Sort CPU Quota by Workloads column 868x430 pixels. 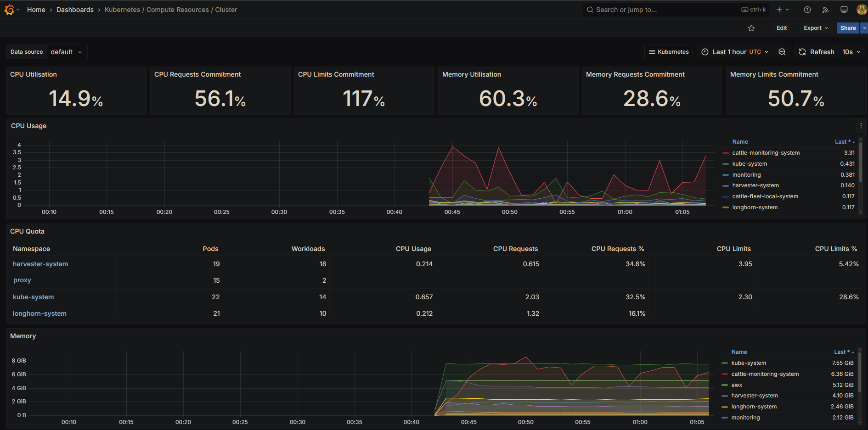point(308,249)
